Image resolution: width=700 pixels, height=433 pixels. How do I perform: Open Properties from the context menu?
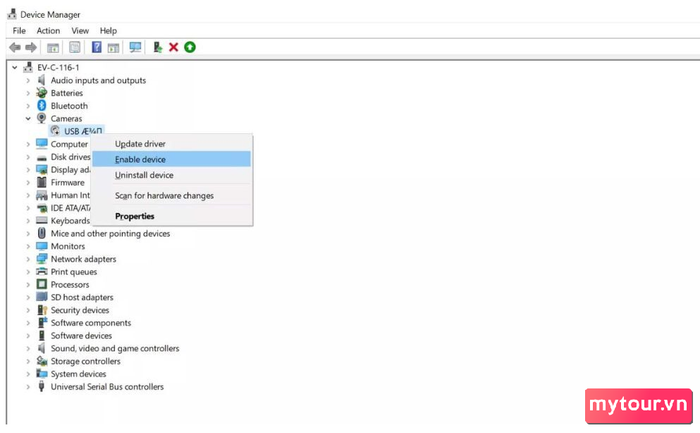click(171, 216)
